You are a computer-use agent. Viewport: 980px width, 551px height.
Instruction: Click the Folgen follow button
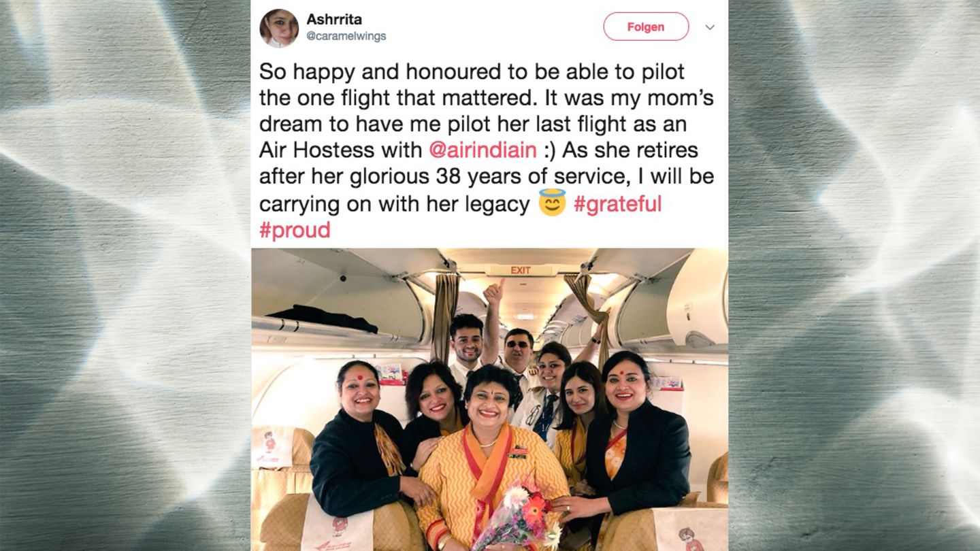(646, 27)
